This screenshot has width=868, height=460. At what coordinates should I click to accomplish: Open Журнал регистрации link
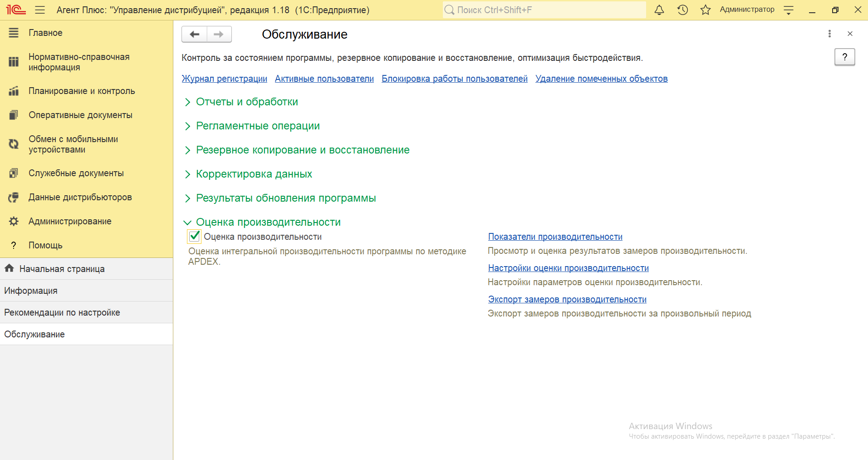coord(224,79)
